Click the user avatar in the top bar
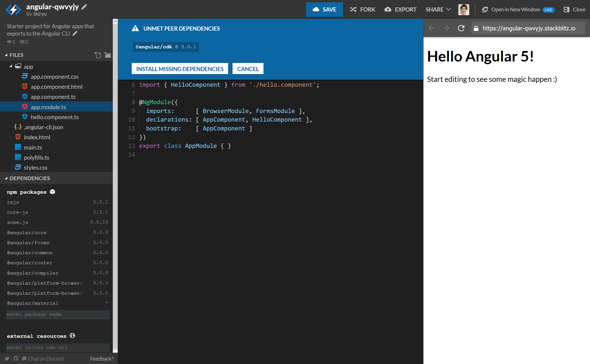 coord(464,10)
